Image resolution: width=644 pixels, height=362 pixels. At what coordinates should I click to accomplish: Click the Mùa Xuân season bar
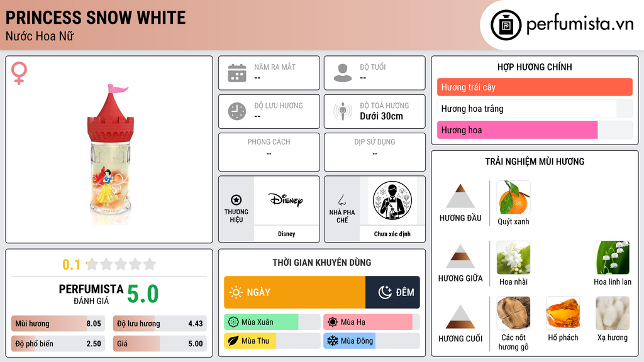pyautogui.click(x=272, y=322)
